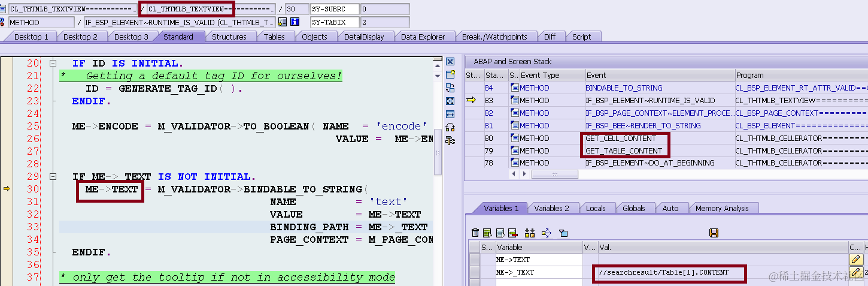Open the Script tab
Screen dimensions: 868x286
[x=582, y=37]
